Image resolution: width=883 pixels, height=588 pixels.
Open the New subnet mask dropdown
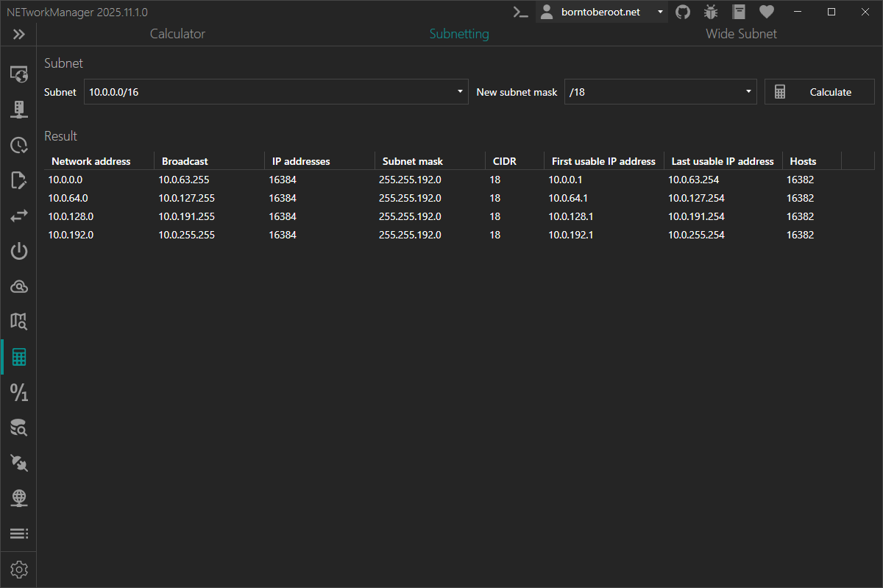point(747,91)
